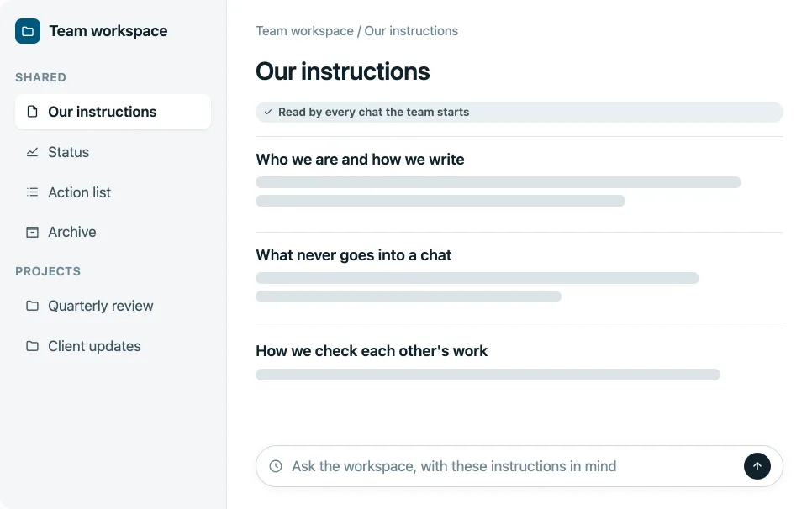Image resolution: width=812 pixels, height=509 pixels.
Task: Open the Client updates project
Action: (113, 346)
